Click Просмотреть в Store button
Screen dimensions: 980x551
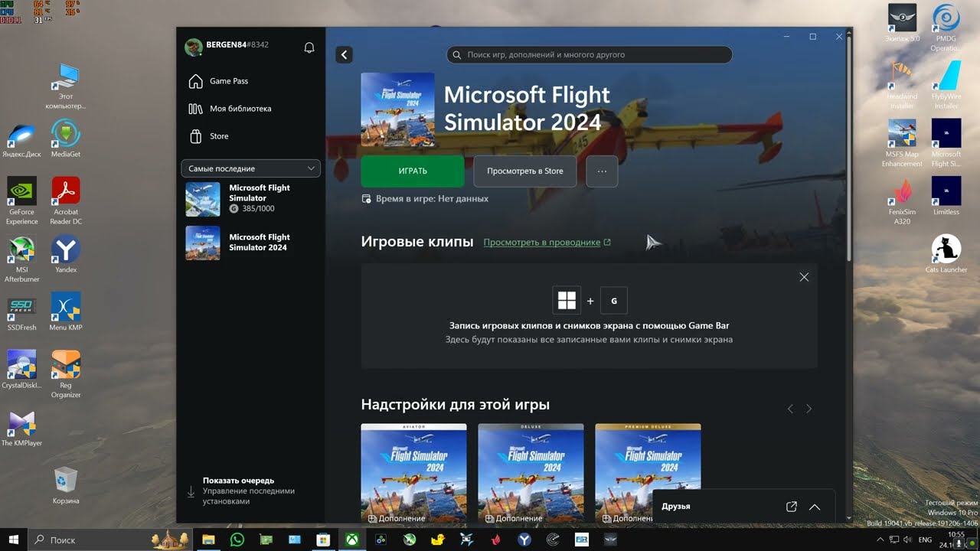coord(525,171)
